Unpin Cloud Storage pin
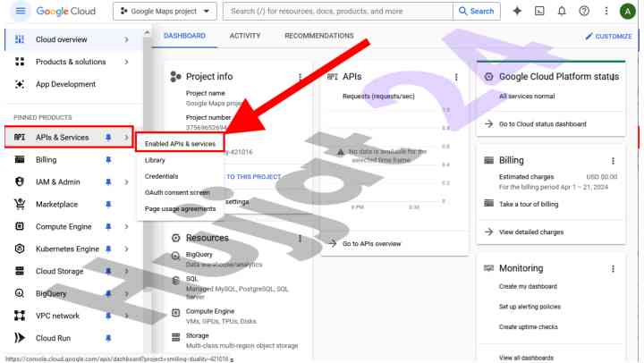Image resolution: width=644 pixels, height=363 pixels. coord(108,271)
